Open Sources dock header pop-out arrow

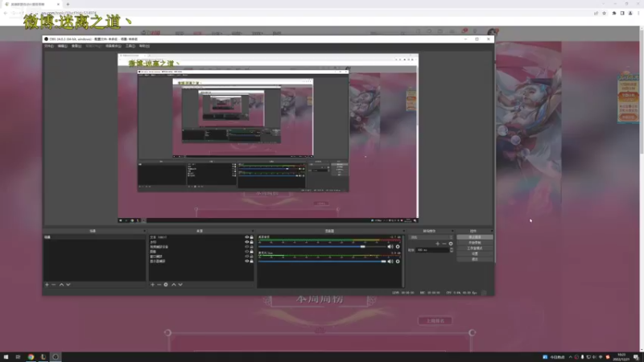(x=252, y=231)
